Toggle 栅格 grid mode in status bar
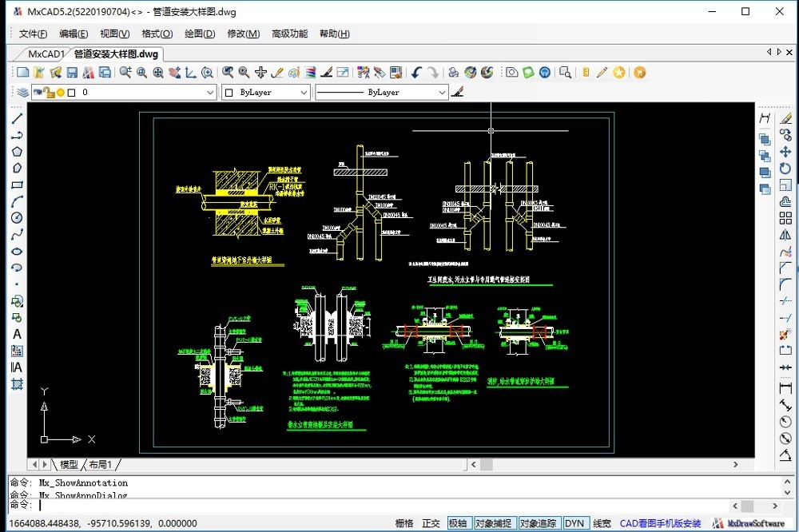 pos(404,523)
